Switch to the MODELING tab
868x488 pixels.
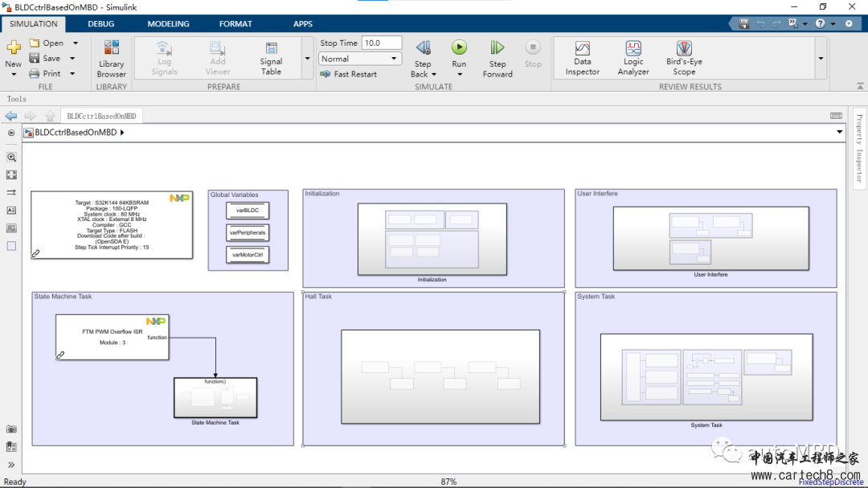coord(168,24)
